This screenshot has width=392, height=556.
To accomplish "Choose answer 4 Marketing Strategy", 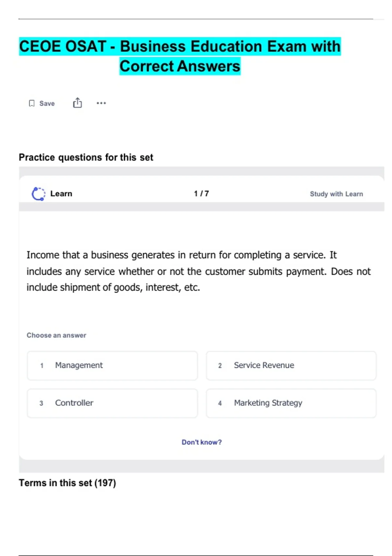I will 291,403.
